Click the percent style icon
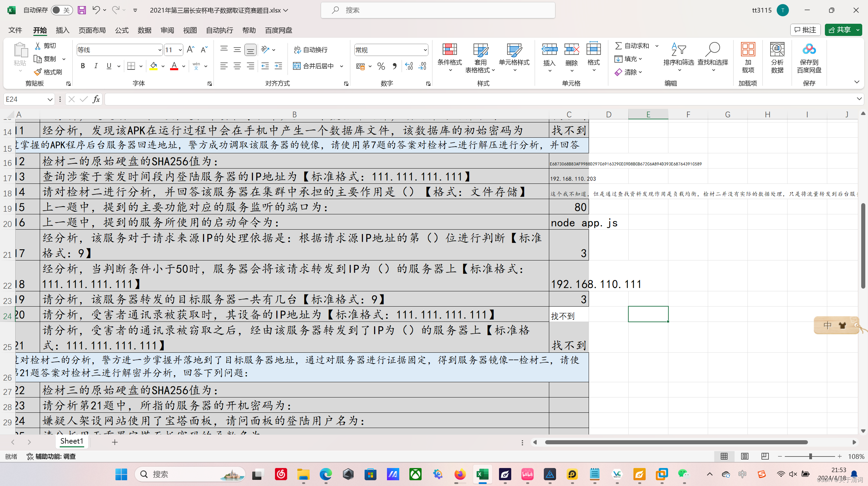The image size is (868, 486). click(381, 66)
